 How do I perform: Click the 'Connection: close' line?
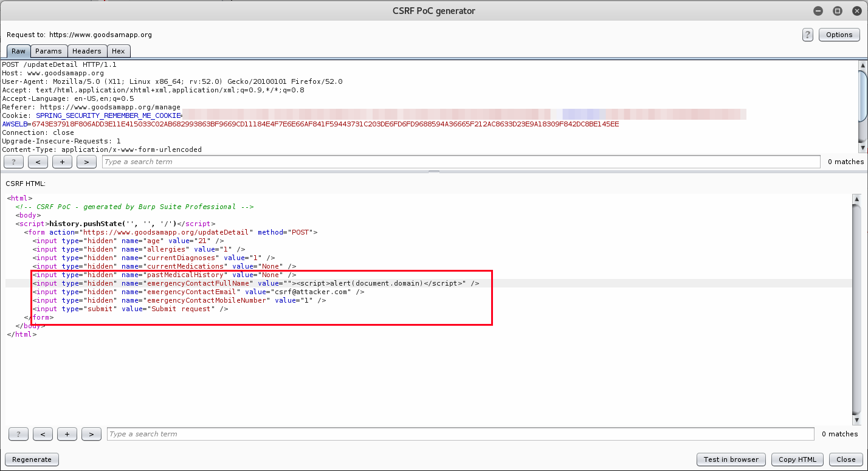coord(38,132)
